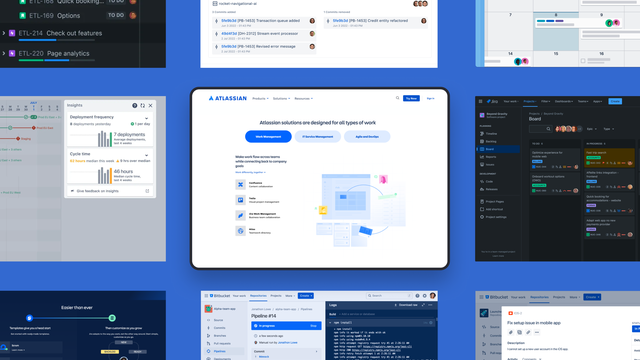Expand the ETL-220 Page analytics row
The height and width of the screenshot is (360, 640).
pyautogui.click(x=4, y=53)
